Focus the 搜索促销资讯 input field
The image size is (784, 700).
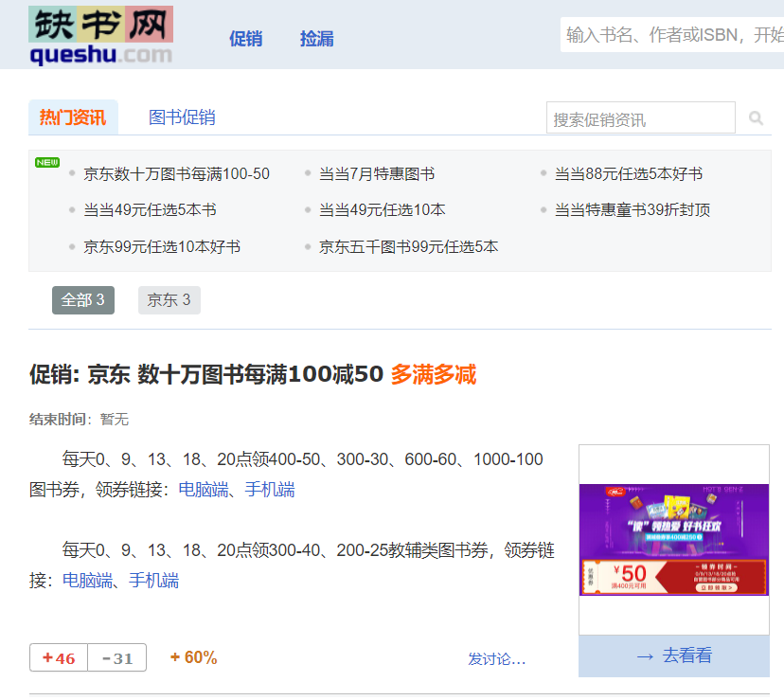click(x=640, y=118)
